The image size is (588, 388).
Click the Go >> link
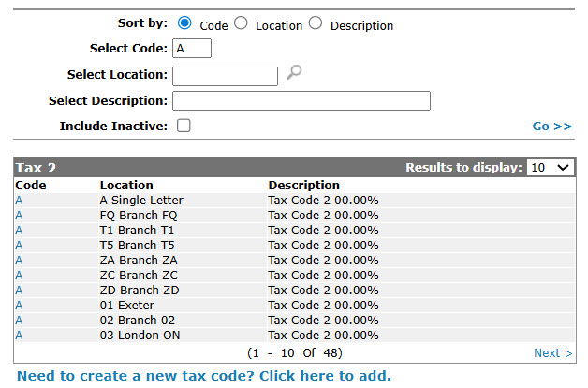(x=552, y=127)
